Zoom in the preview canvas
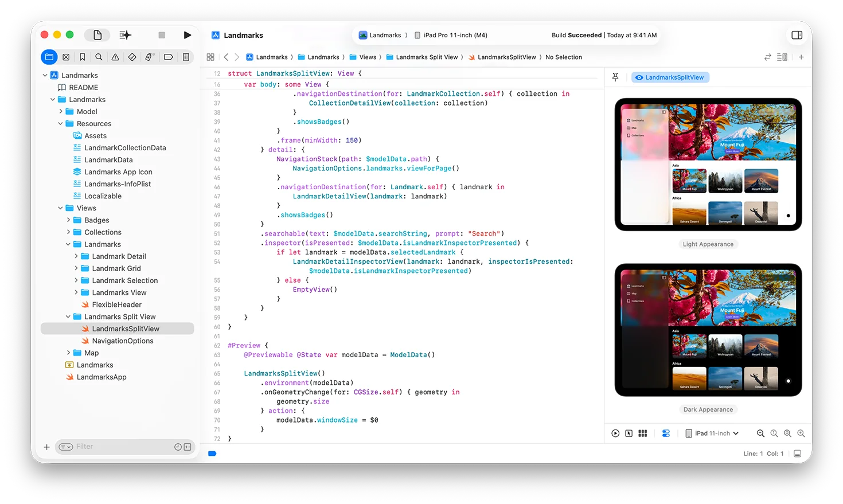 coord(801,433)
